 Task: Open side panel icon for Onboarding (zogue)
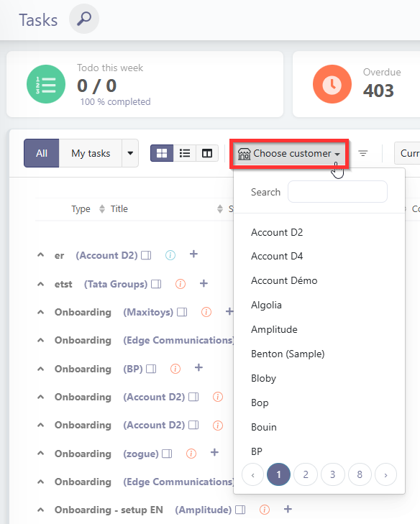point(167,454)
